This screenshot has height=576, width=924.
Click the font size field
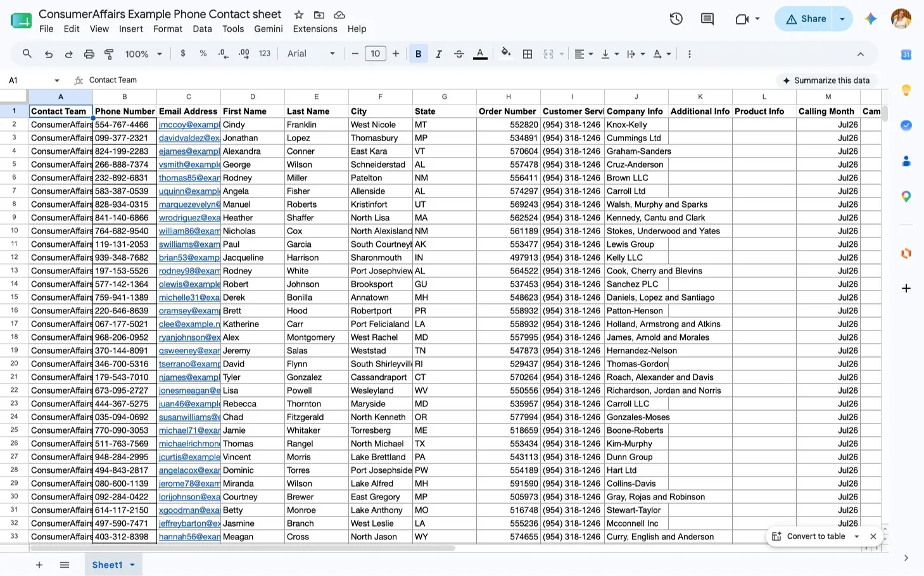(376, 54)
